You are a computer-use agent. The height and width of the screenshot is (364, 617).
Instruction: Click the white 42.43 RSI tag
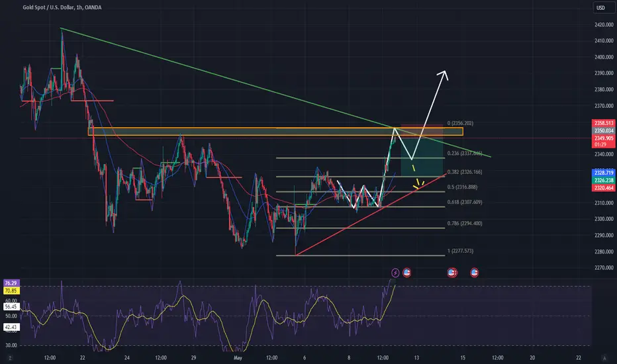(x=11, y=327)
